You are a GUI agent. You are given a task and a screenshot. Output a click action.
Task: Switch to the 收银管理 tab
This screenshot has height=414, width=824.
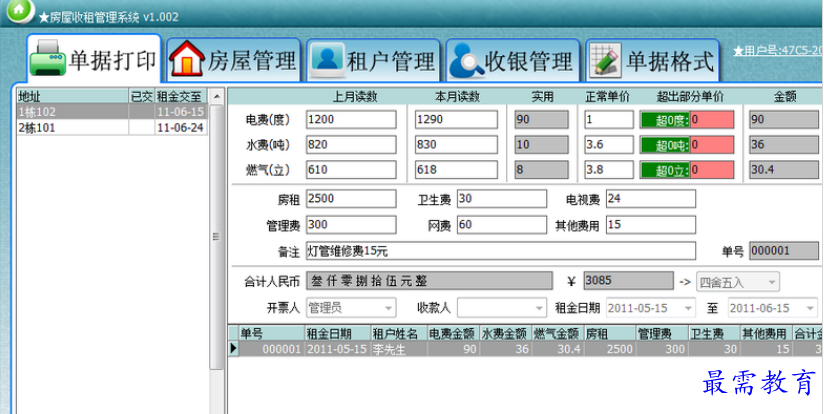pos(512,60)
